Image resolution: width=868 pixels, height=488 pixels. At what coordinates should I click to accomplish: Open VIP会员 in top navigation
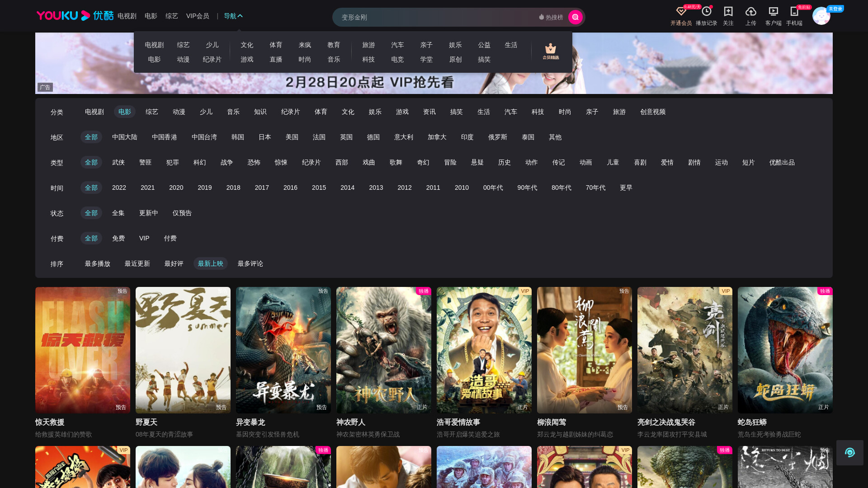(198, 16)
